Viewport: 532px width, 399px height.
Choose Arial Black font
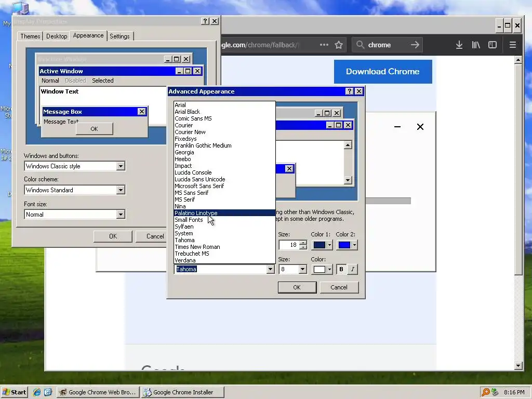[224, 112]
